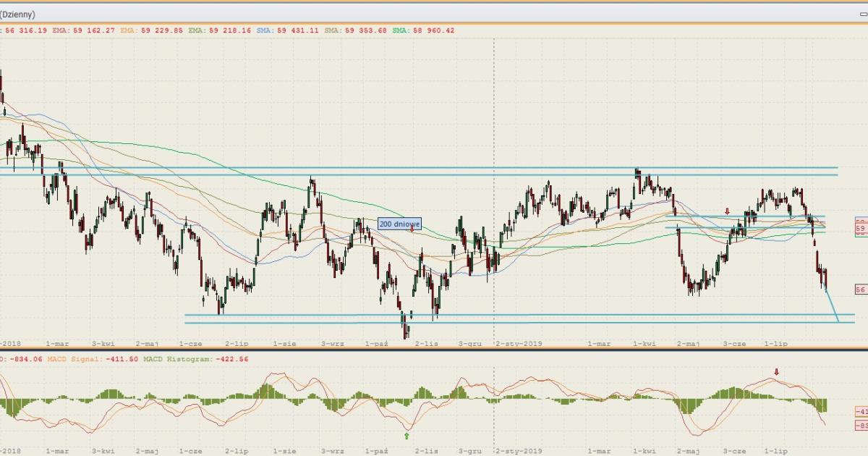Click the 2-sty-2019 date marker on main chart
Screen dimensions: 868x456
coord(519,344)
